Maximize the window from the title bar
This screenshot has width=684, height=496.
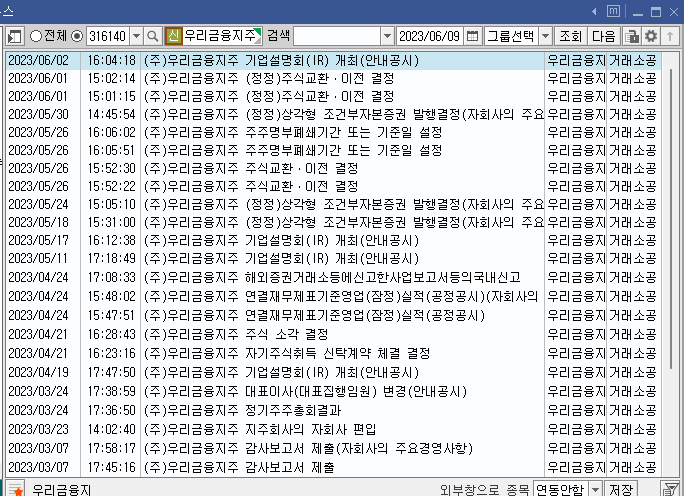(656, 12)
